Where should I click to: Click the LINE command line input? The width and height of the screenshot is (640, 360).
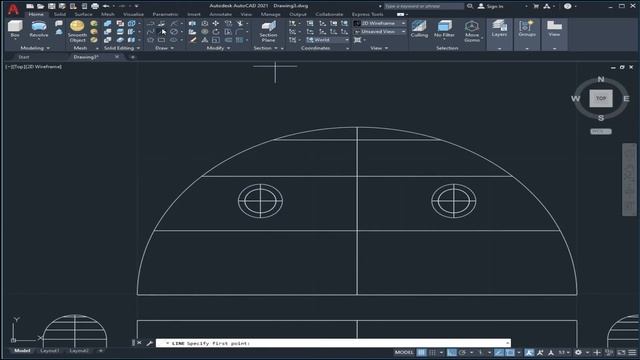tap(333, 343)
